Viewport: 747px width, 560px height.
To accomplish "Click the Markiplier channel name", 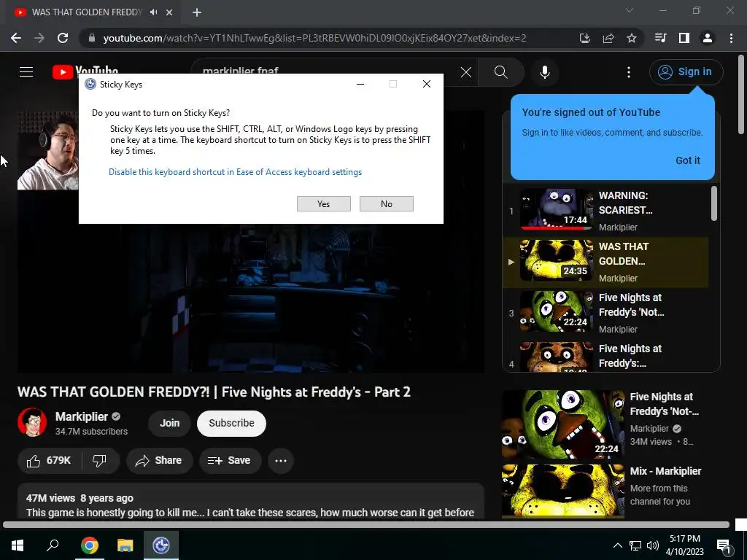I will 82,416.
